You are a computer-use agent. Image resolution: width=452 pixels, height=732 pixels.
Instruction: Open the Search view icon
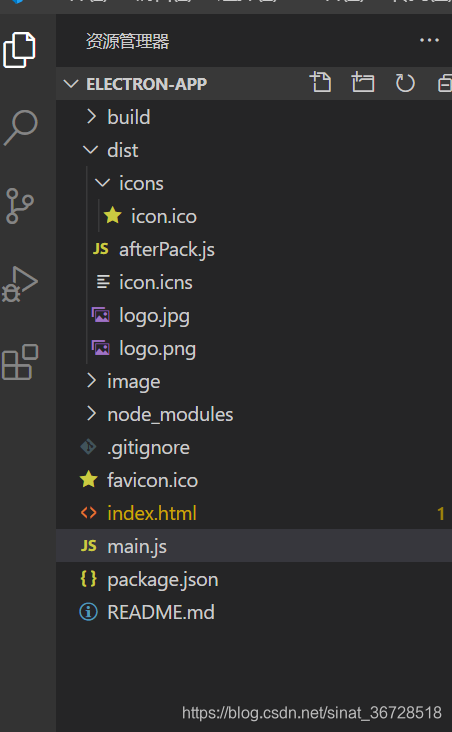pos(21,127)
